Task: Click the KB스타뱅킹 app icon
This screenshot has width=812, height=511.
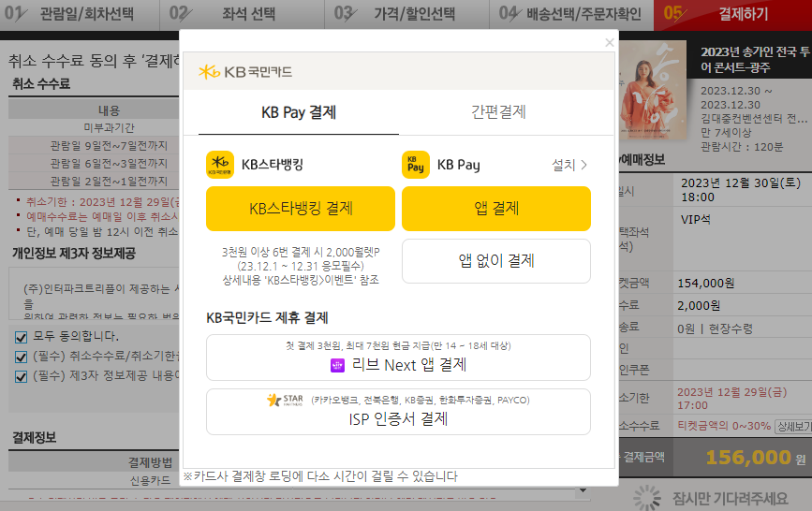Action: [x=220, y=165]
